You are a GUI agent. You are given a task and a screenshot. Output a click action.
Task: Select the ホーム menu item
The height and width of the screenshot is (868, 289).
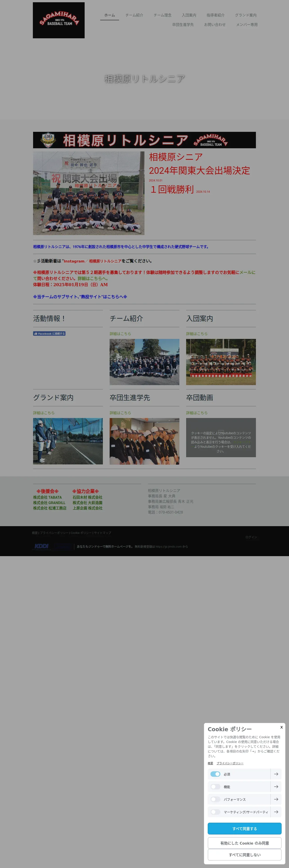point(109,15)
